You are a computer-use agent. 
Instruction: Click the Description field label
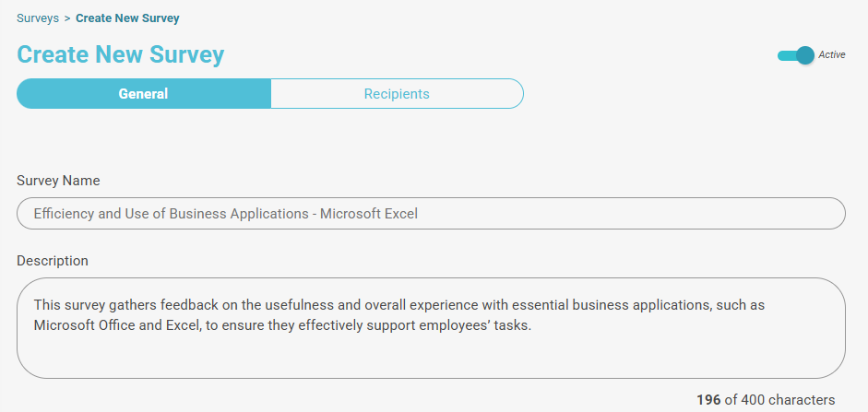[53, 261]
